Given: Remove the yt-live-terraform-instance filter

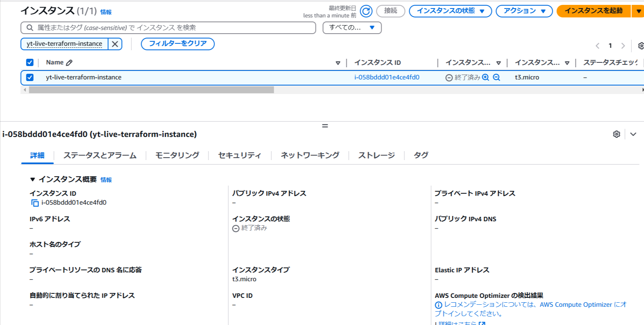Looking at the screenshot, I should 115,44.
